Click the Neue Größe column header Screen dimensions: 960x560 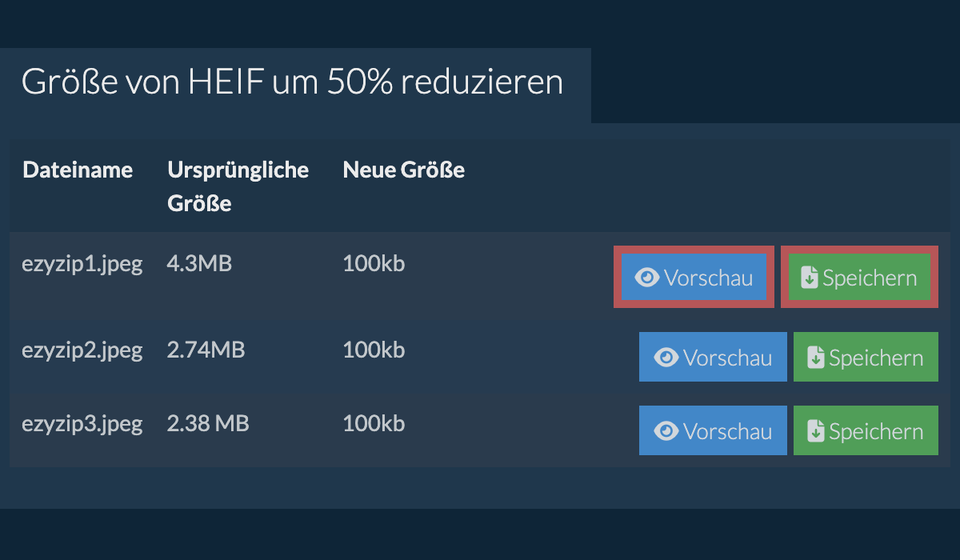(x=403, y=170)
